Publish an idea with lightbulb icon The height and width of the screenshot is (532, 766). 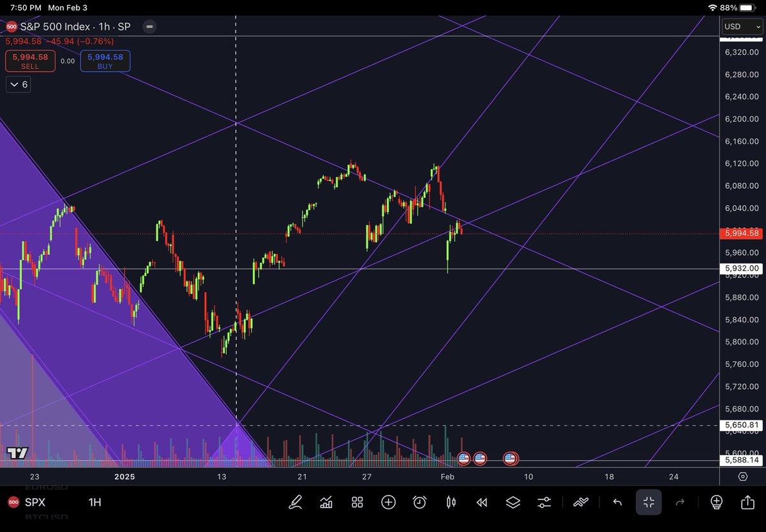[716, 502]
